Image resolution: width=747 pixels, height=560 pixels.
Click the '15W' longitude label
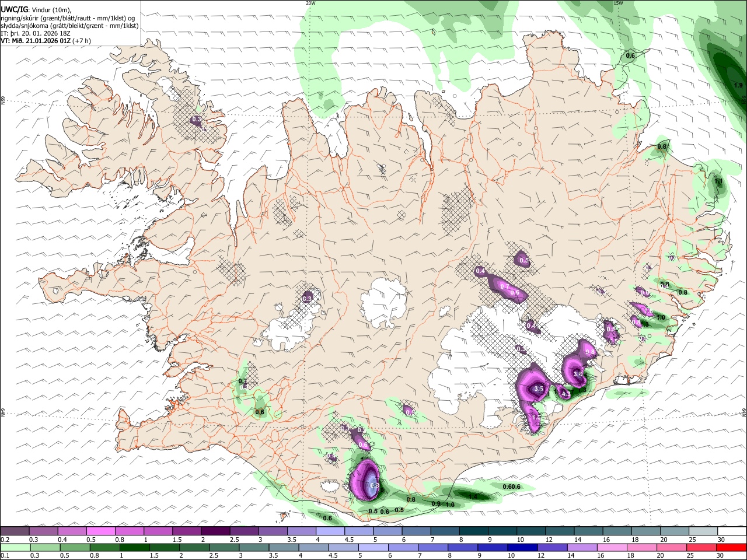pyautogui.click(x=618, y=3)
